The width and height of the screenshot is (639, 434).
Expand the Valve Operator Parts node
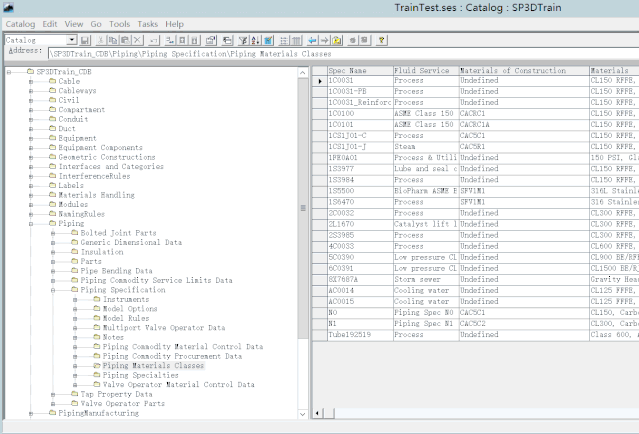[53, 404]
